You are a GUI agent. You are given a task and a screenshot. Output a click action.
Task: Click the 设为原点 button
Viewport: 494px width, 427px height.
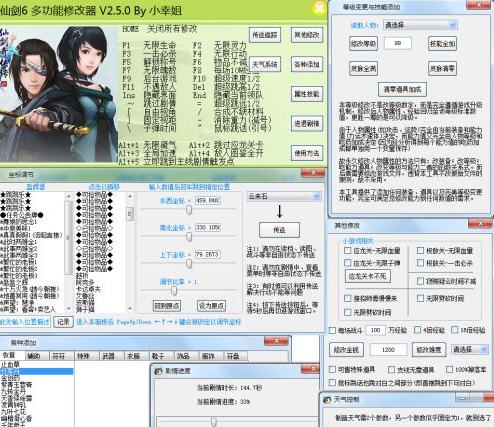pyautogui.click(x=211, y=306)
